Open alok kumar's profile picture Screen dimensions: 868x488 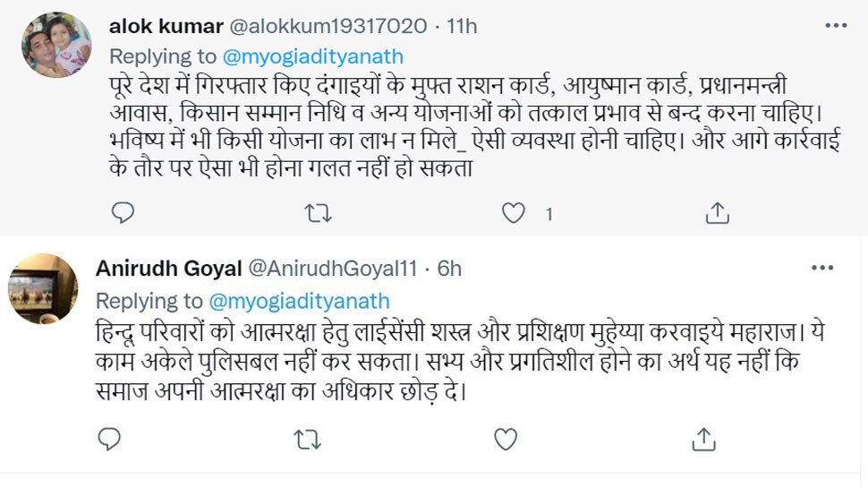(x=55, y=45)
